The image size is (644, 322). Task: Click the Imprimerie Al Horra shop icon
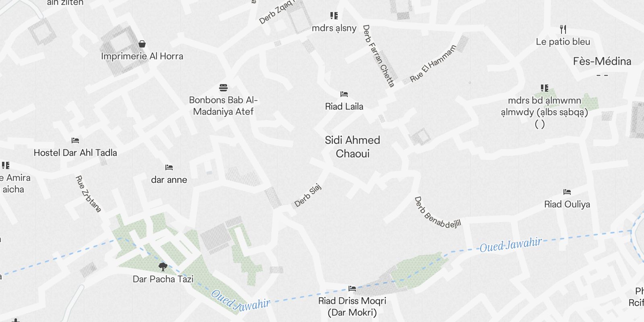click(142, 43)
